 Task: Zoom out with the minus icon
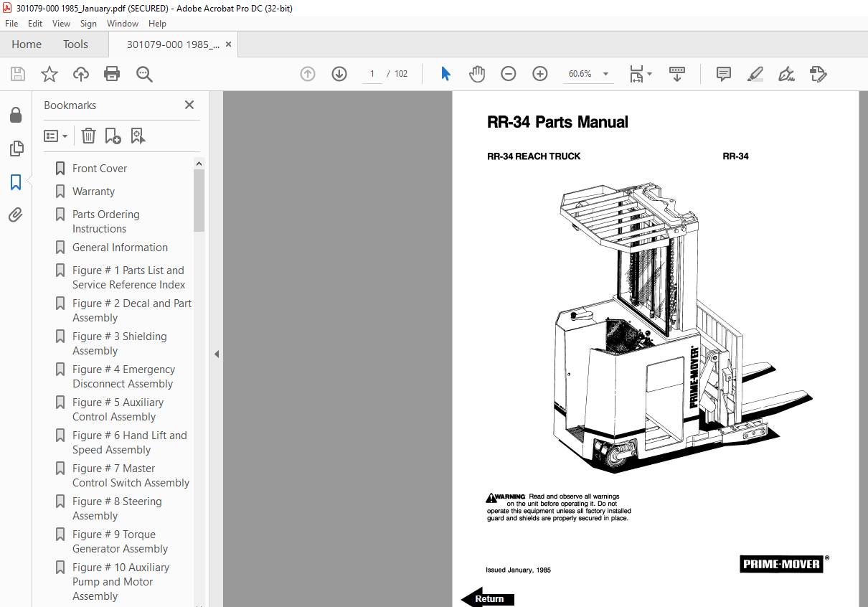(x=509, y=74)
